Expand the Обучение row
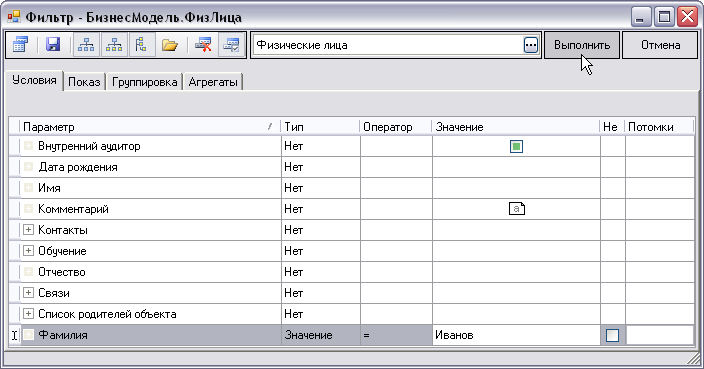The width and height of the screenshot is (704, 369). tap(28, 251)
